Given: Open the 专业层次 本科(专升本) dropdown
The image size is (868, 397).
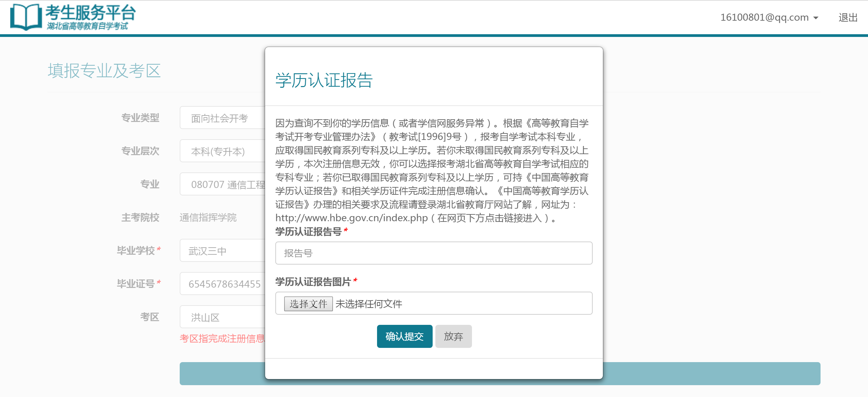Looking at the screenshot, I should point(222,151).
